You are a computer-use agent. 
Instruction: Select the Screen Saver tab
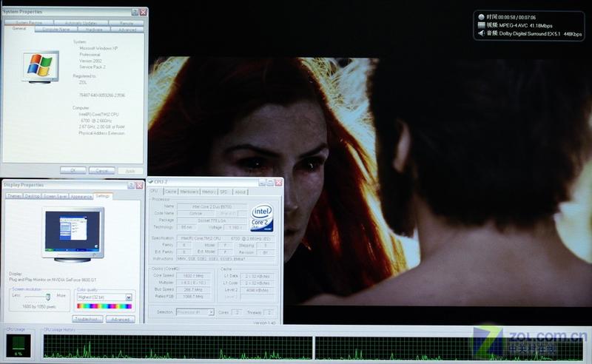point(55,196)
